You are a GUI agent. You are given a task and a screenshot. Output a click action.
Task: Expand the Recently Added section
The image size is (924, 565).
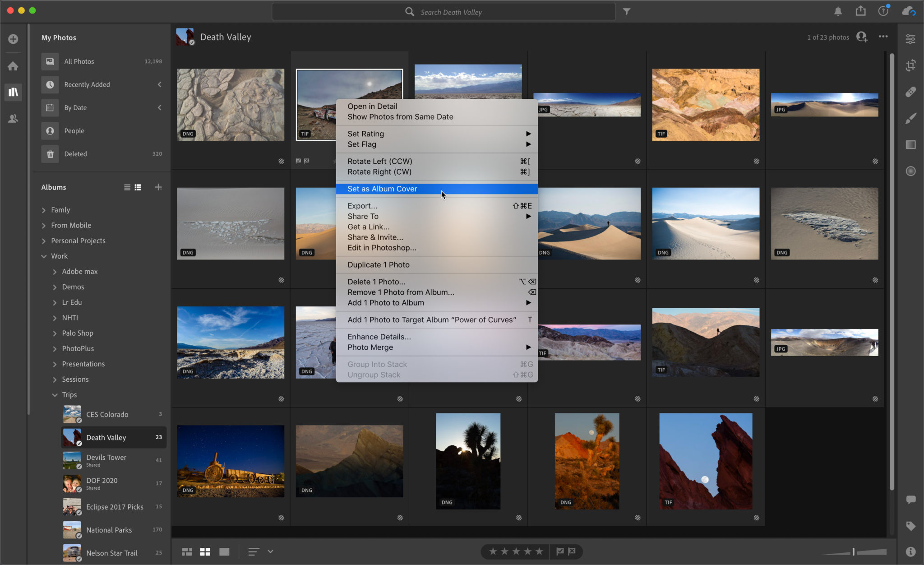tap(160, 84)
